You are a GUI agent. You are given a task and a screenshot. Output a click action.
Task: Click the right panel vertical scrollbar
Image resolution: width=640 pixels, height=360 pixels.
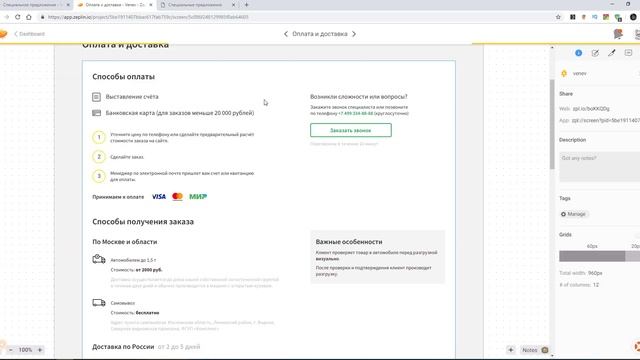(x=552, y=124)
